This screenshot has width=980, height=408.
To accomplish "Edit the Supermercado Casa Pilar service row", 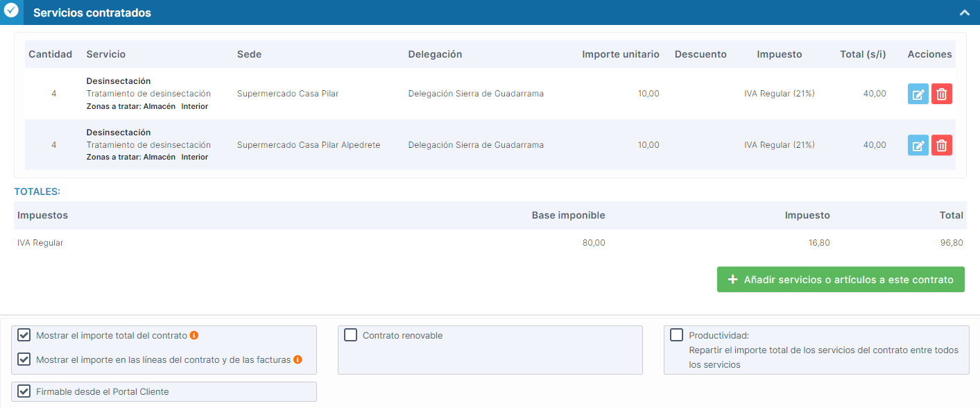I will pyautogui.click(x=918, y=94).
